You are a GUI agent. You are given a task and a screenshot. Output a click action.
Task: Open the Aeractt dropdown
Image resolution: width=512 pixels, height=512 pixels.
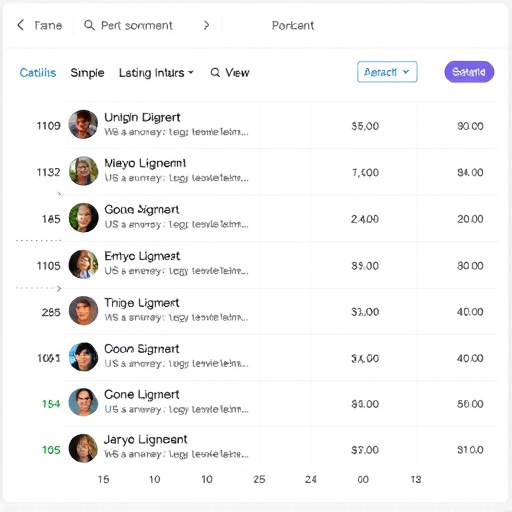coord(387,72)
